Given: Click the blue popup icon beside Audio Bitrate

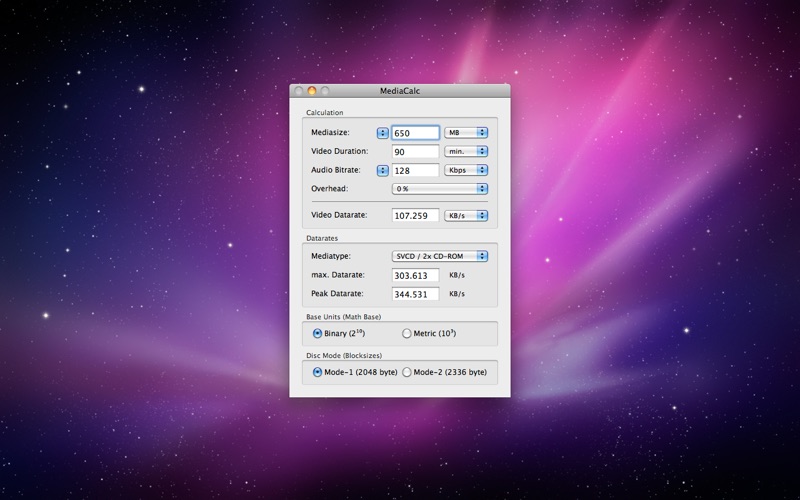Looking at the screenshot, I should click(382, 170).
